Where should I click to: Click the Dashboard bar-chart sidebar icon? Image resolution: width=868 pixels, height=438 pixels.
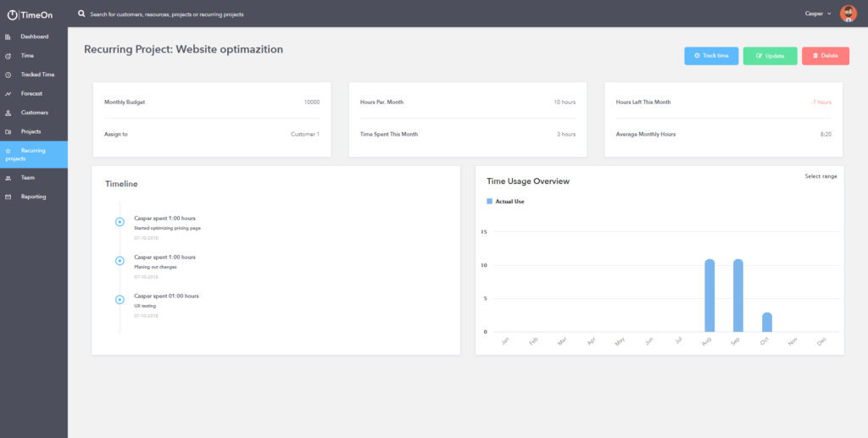[8, 37]
